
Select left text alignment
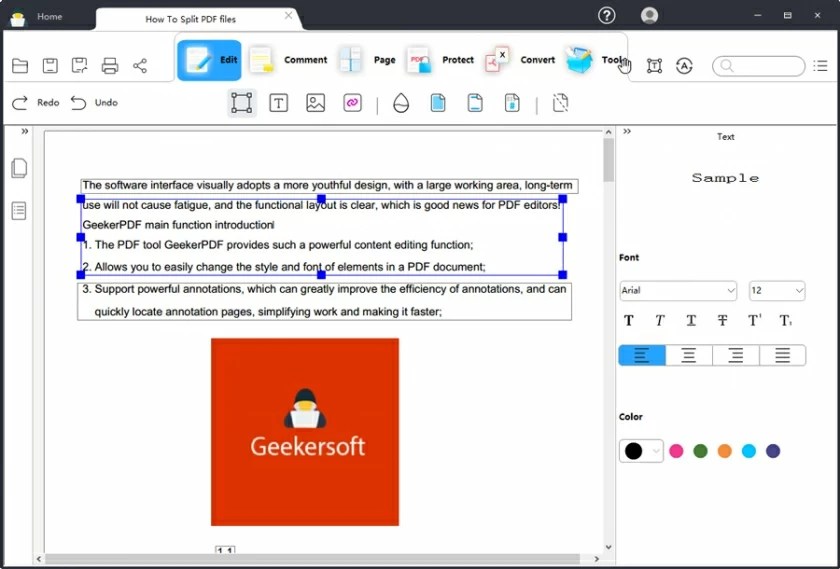pos(642,355)
